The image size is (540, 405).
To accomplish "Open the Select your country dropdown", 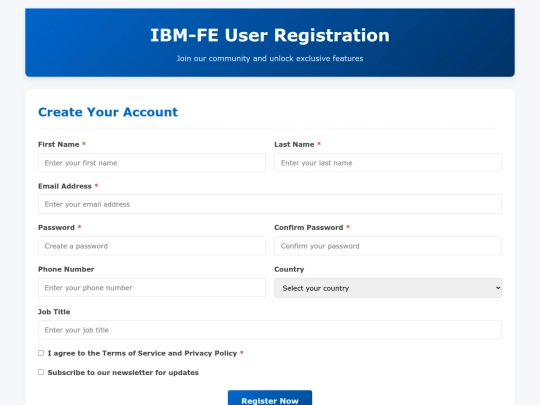I will pos(388,288).
